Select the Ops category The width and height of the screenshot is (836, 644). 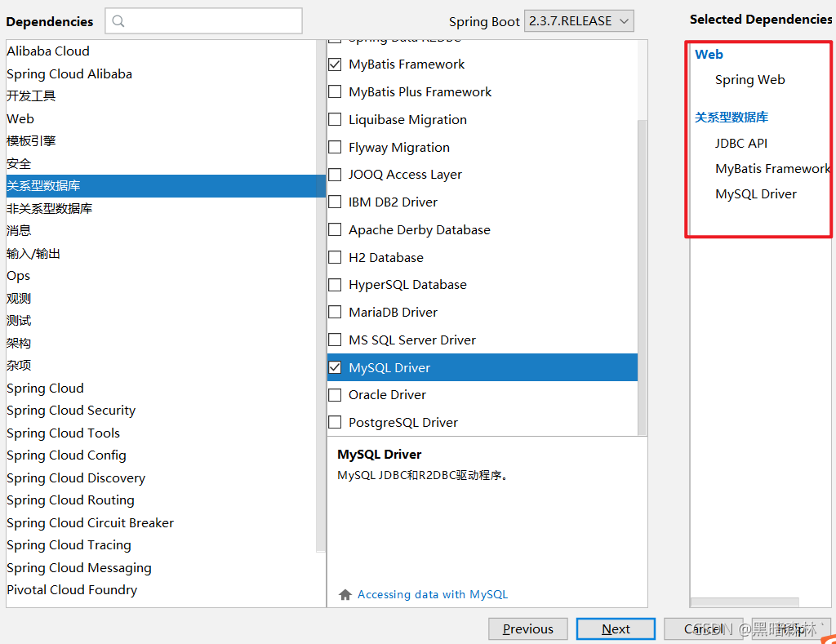tap(161, 276)
